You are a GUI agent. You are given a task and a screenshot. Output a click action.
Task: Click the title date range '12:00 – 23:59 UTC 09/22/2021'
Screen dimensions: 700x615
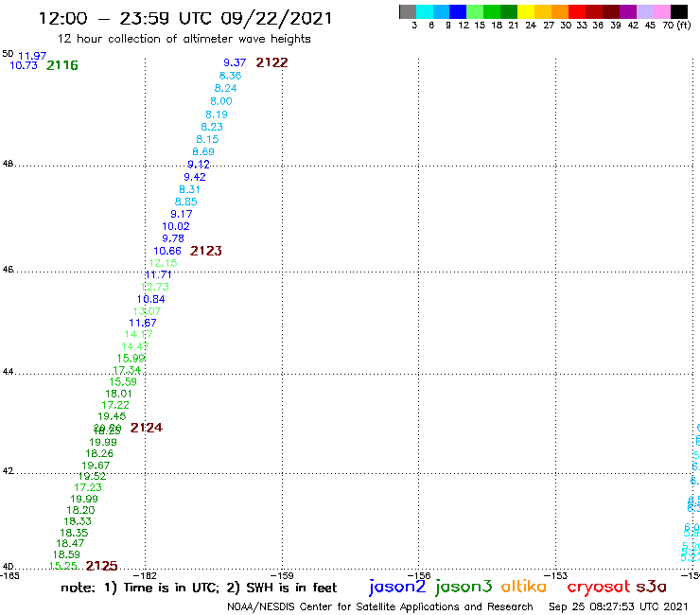click(x=185, y=19)
